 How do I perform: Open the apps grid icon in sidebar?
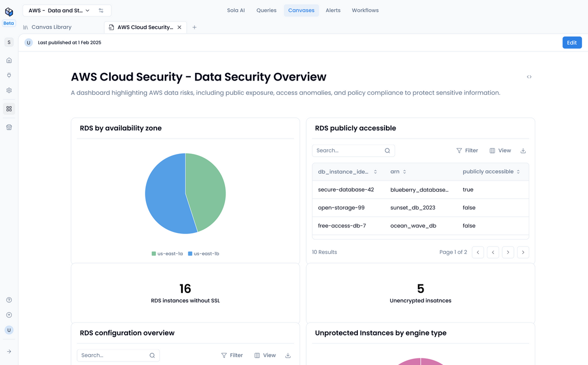tap(9, 109)
